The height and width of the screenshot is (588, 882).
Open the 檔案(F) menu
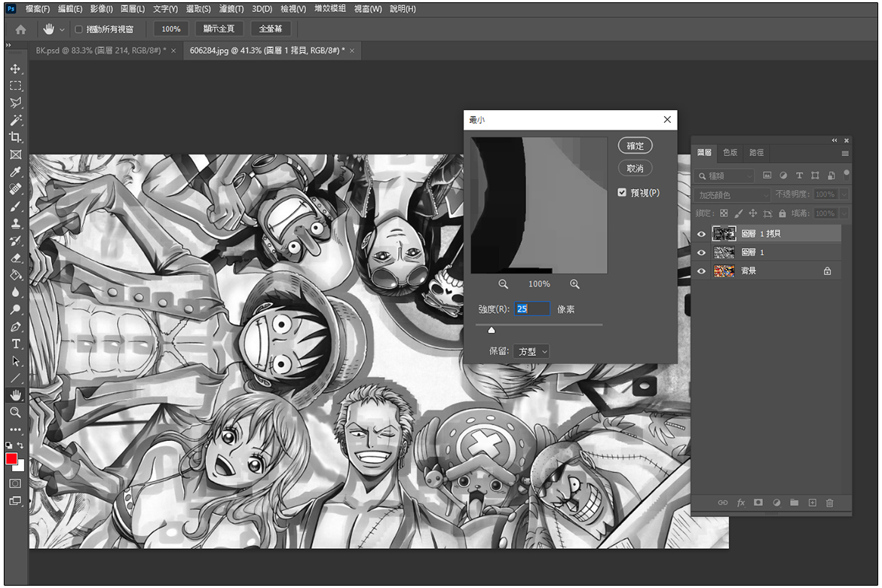pyautogui.click(x=37, y=9)
